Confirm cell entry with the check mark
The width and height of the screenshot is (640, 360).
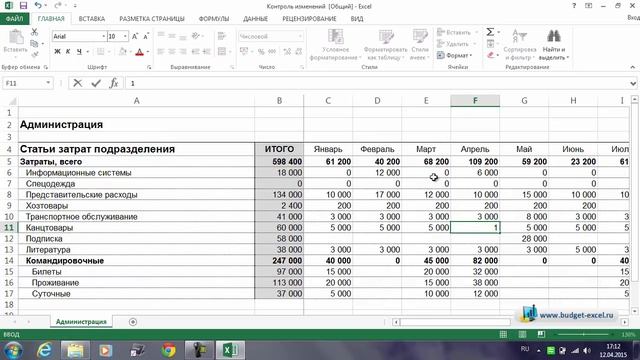pos(96,83)
